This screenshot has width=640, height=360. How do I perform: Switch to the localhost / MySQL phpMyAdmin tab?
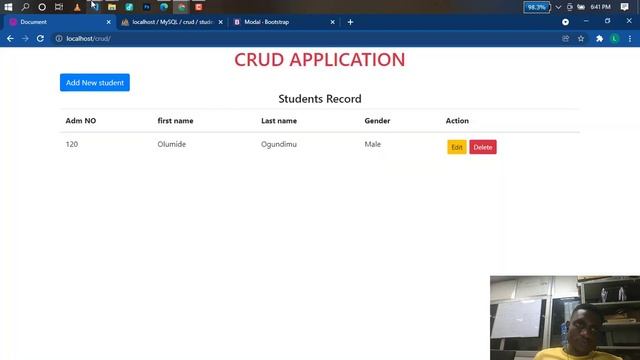pyautogui.click(x=171, y=22)
